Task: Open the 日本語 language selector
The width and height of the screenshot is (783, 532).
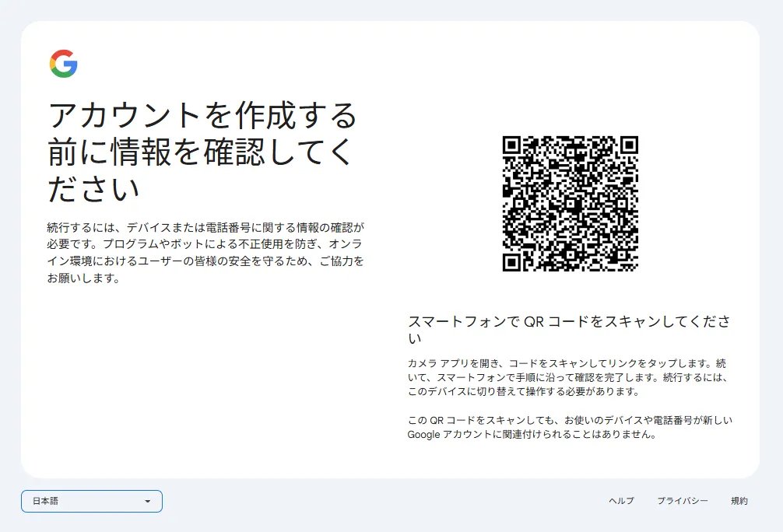Action: coord(91,502)
